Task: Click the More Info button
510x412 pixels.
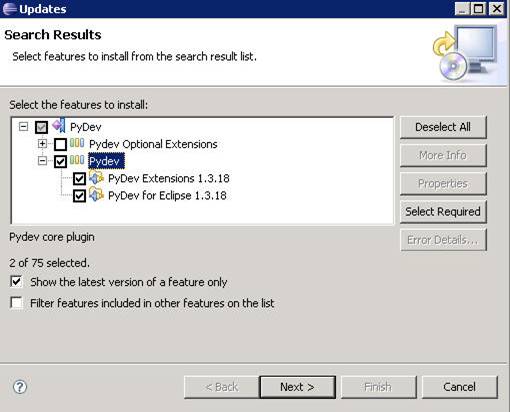Action: (x=443, y=155)
